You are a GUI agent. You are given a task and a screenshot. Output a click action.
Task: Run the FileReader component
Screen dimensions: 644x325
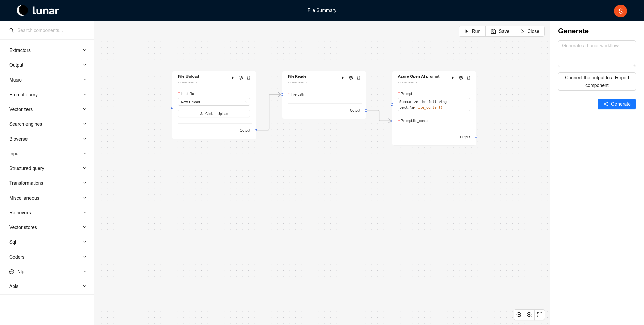click(x=343, y=78)
